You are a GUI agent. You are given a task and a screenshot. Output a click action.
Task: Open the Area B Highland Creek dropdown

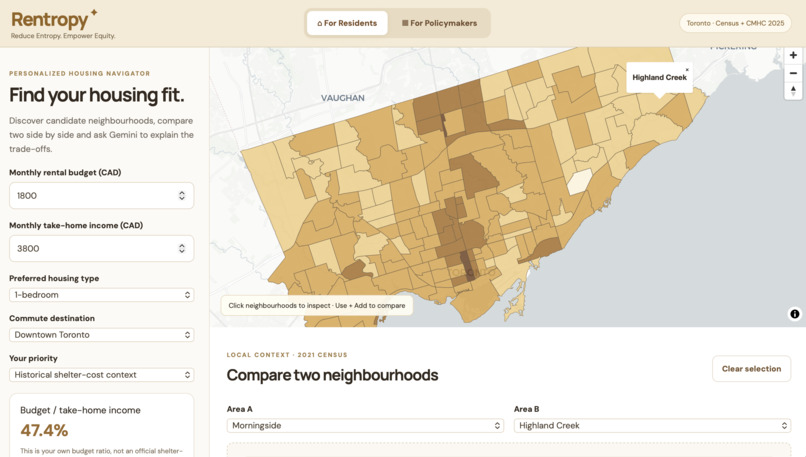(652, 426)
